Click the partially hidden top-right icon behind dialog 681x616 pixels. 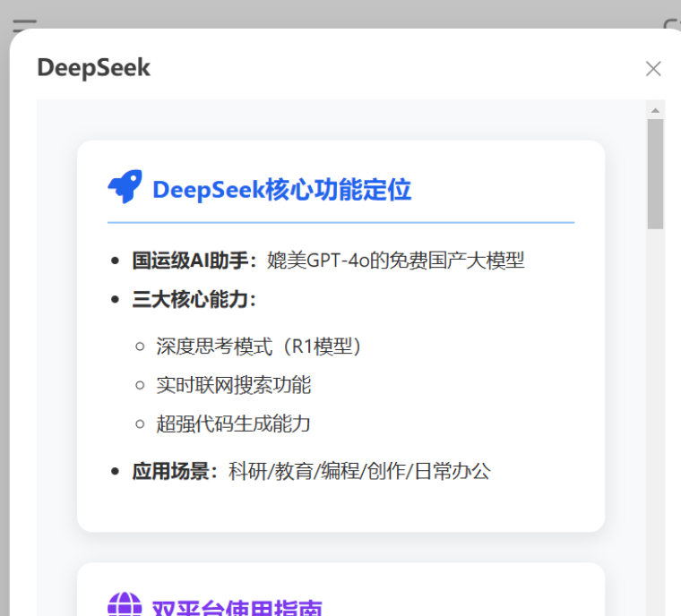(672, 24)
